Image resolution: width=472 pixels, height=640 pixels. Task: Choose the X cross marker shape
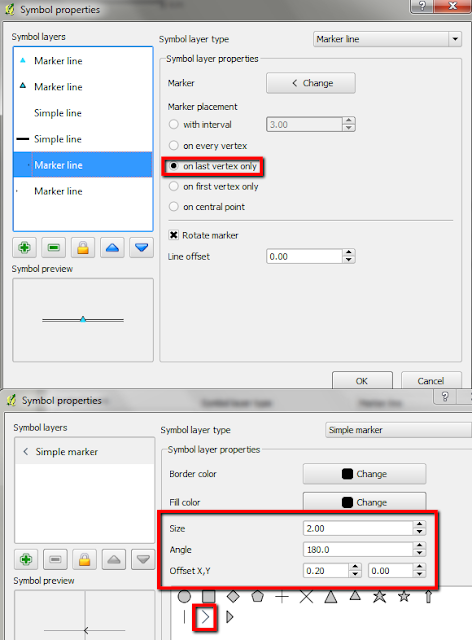(x=306, y=597)
